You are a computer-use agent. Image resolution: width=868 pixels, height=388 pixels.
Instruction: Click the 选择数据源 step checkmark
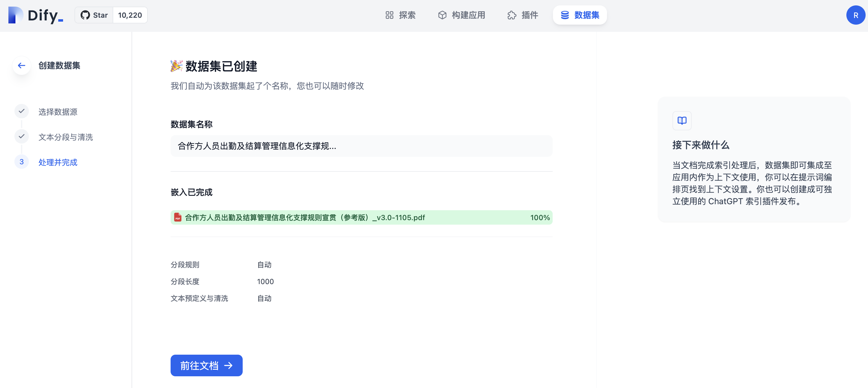click(x=22, y=111)
